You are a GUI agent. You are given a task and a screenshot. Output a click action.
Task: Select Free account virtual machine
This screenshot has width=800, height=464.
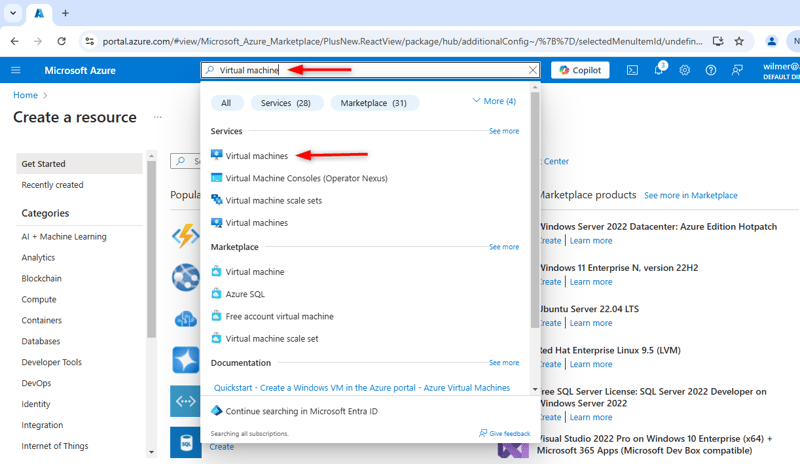point(272,316)
